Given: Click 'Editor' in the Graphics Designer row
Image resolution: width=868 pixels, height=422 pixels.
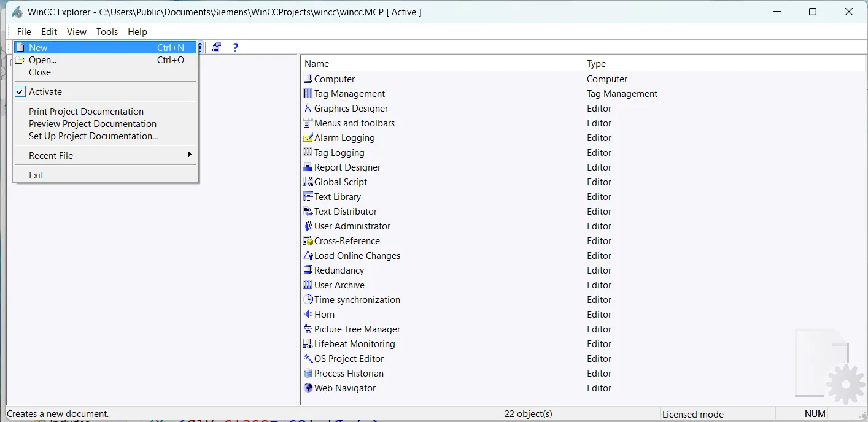Looking at the screenshot, I should 599,108.
